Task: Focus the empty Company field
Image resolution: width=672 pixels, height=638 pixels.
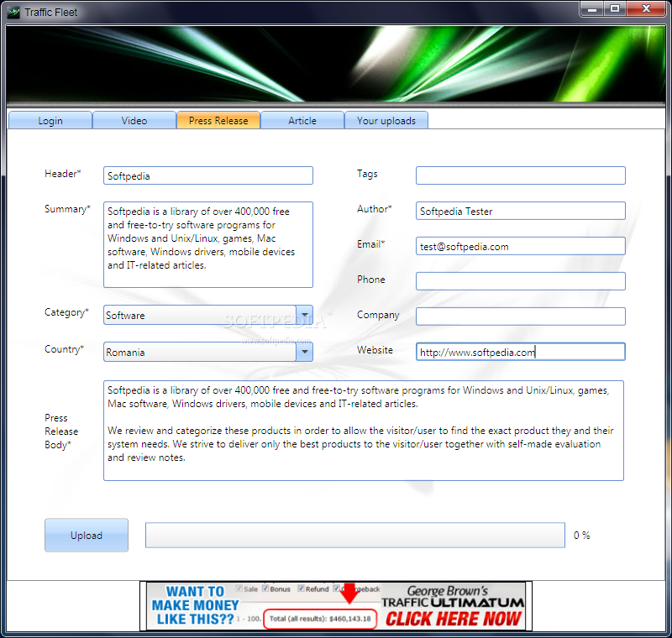Action: pos(520,316)
